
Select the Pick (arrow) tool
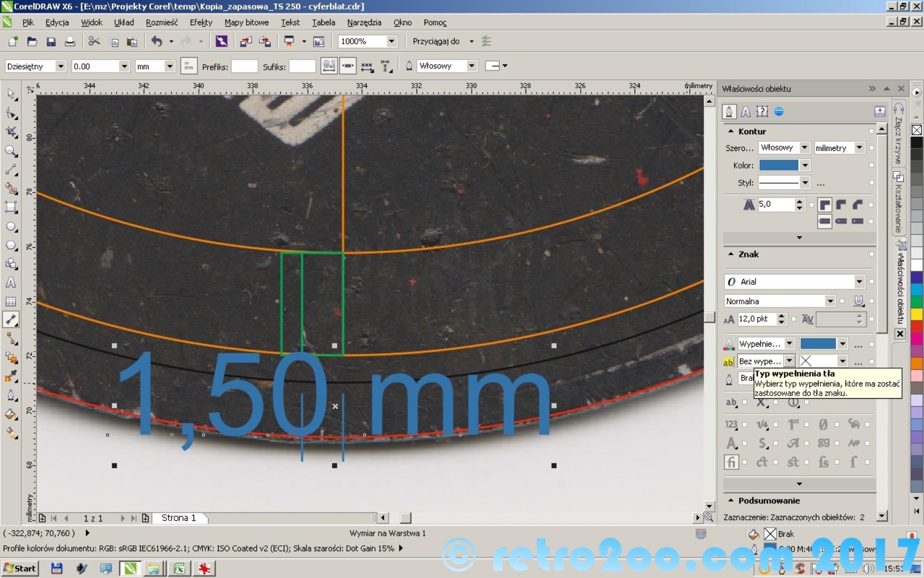pos(11,95)
